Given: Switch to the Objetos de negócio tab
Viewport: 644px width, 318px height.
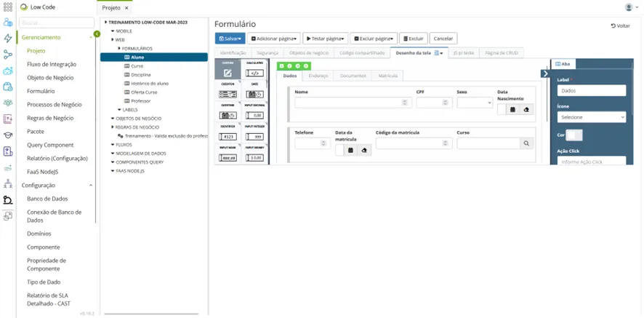Looking at the screenshot, I should coord(309,53).
